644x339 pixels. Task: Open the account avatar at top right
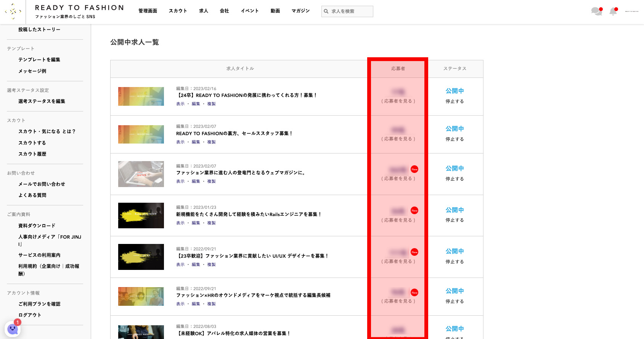point(632,11)
